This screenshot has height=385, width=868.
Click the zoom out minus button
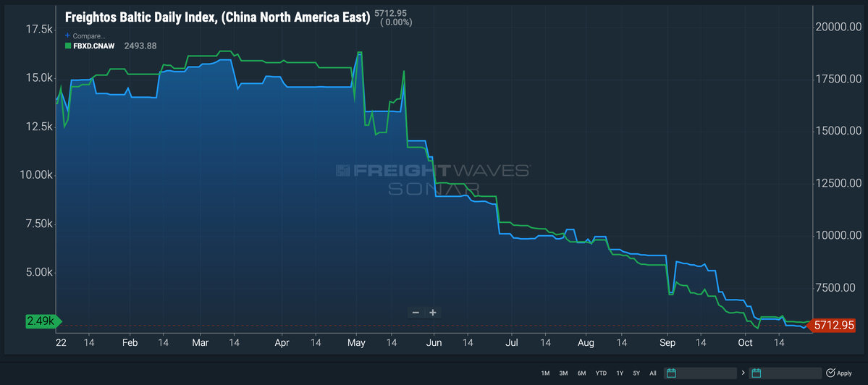(416, 313)
